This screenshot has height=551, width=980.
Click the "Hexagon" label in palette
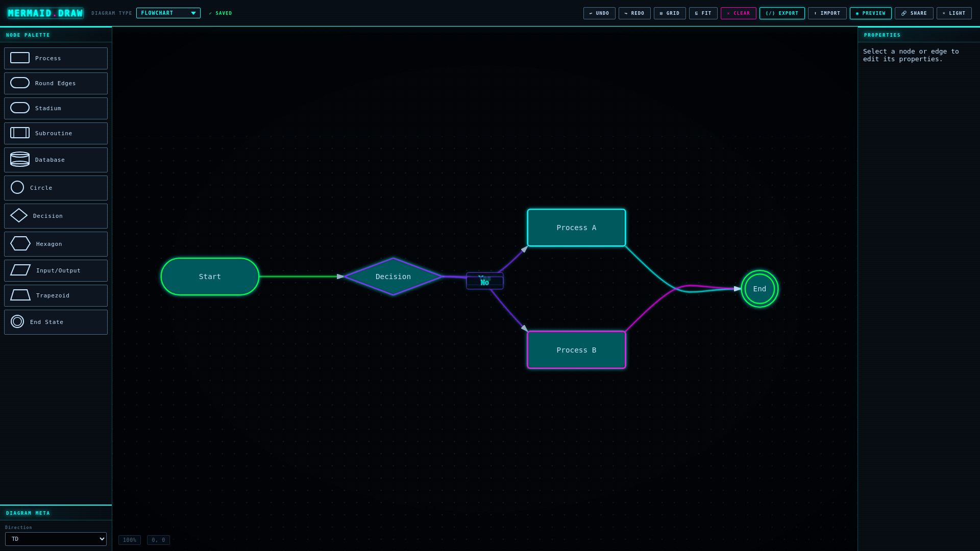(49, 244)
